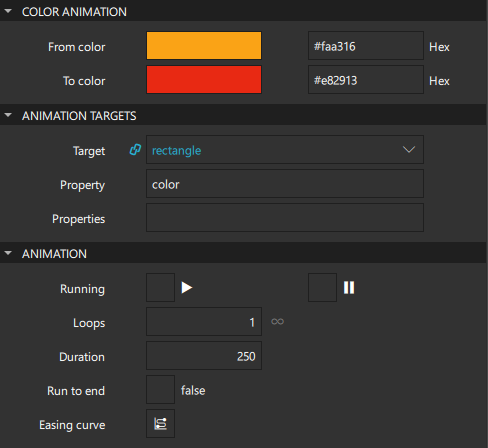Click the false text next to checkbox
Screen dimensions: 488x448
tap(193, 390)
